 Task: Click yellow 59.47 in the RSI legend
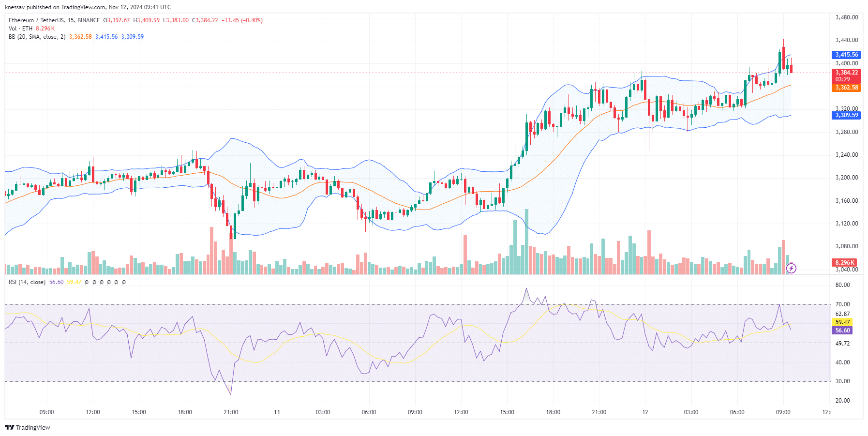(74, 282)
